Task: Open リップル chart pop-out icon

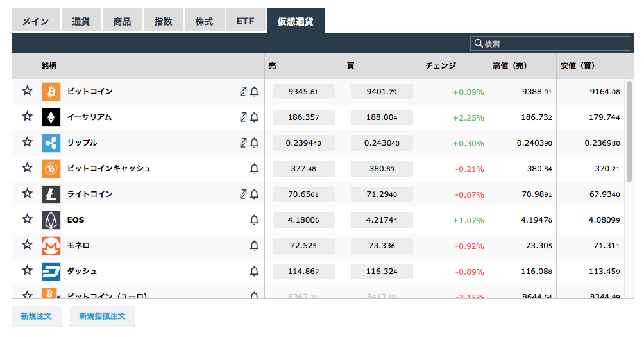Action: (x=243, y=143)
